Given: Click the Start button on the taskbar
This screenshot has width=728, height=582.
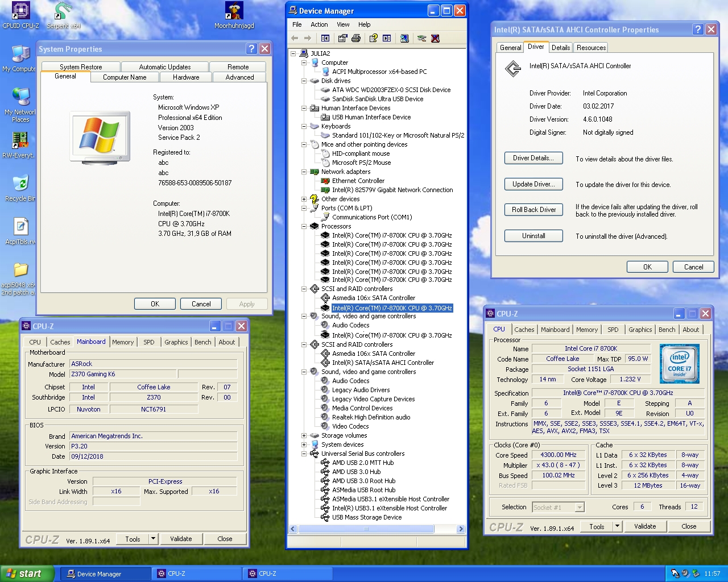Looking at the screenshot, I should click(27, 573).
